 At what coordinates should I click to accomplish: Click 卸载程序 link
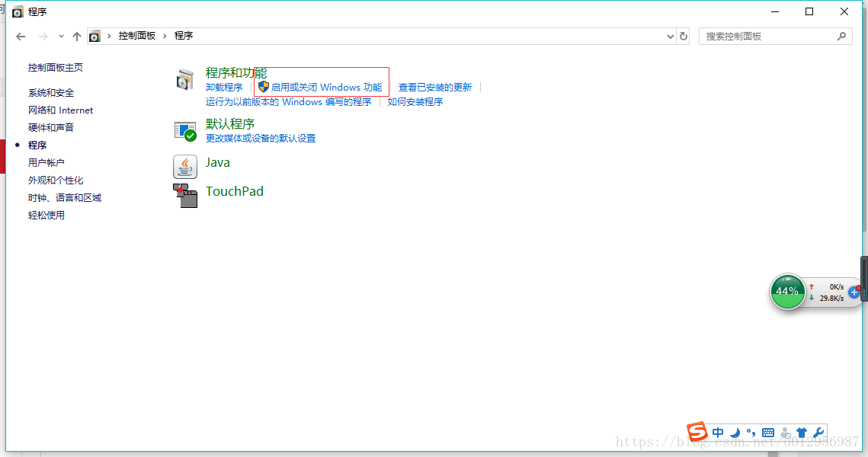click(224, 88)
